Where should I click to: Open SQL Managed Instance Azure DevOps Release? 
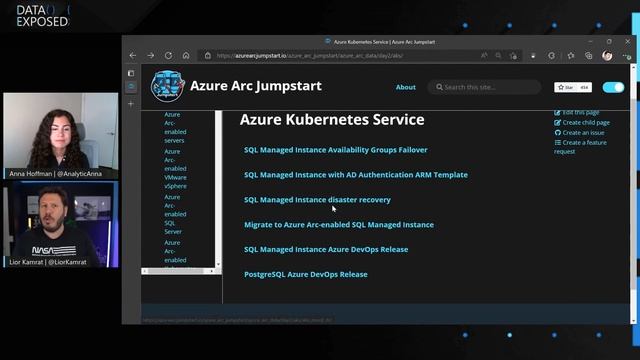pos(326,249)
